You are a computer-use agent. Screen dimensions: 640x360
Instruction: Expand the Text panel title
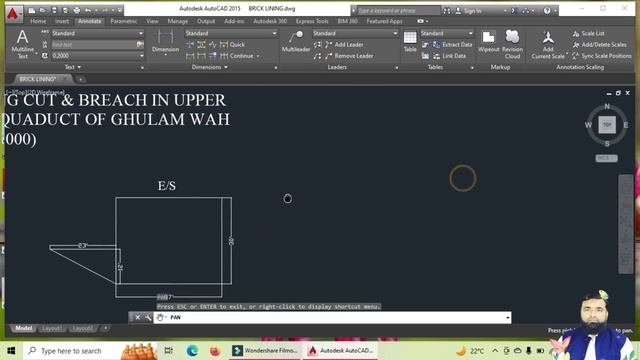pyautogui.click(x=73, y=67)
